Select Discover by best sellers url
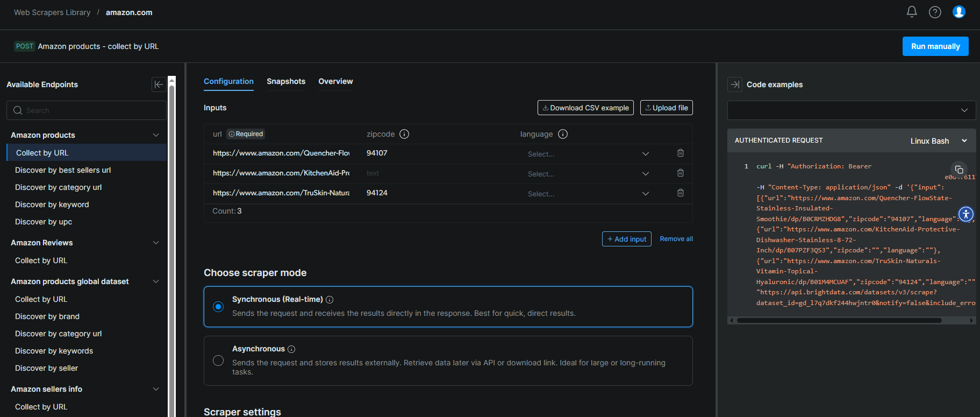 pos(63,170)
